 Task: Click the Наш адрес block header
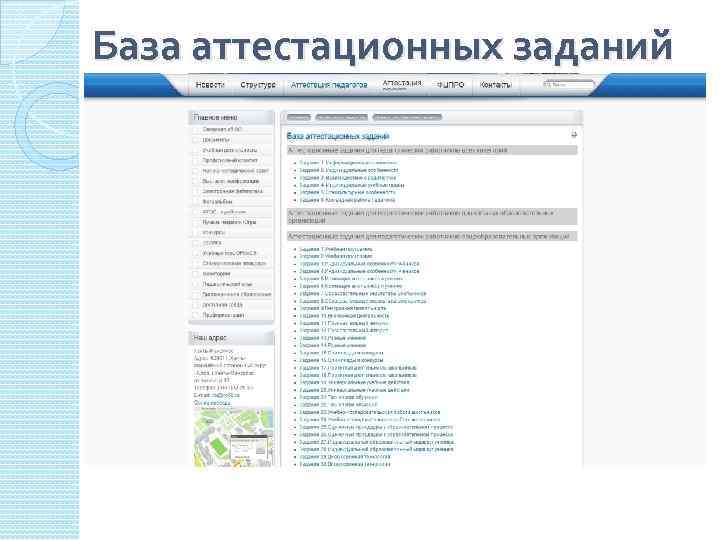[231, 338]
